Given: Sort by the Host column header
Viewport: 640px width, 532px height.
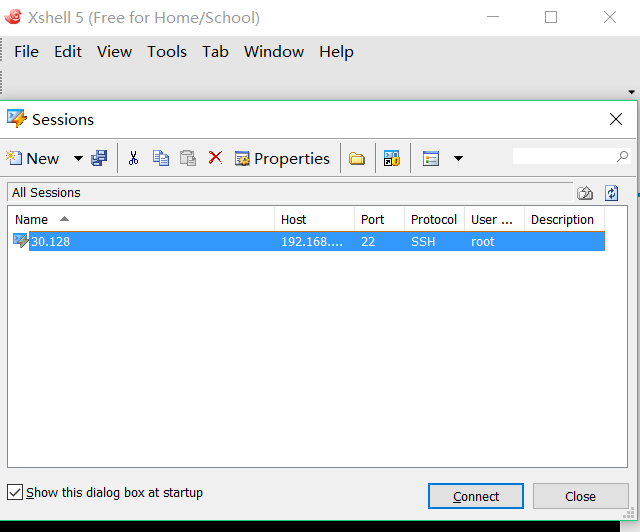Looking at the screenshot, I should (x=314, y=220).
